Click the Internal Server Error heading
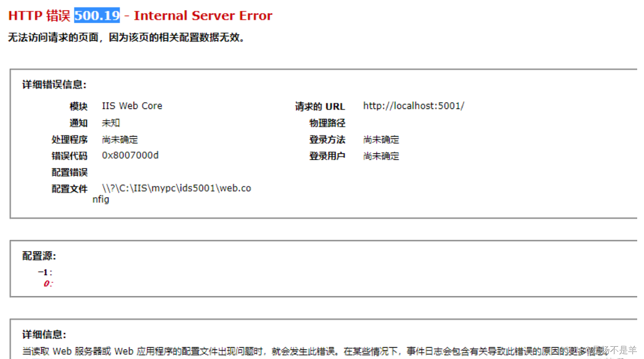 coord(203,15)
